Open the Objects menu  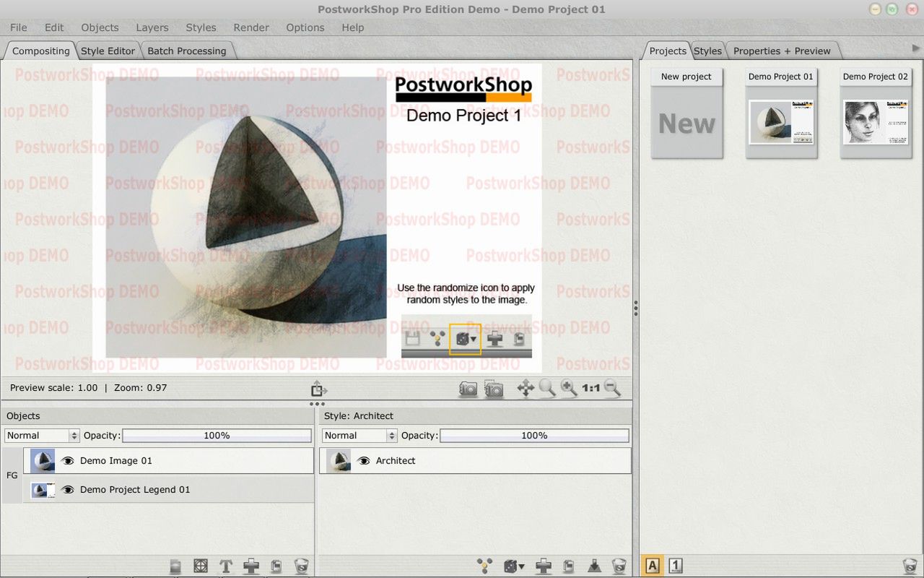(100, 27)
